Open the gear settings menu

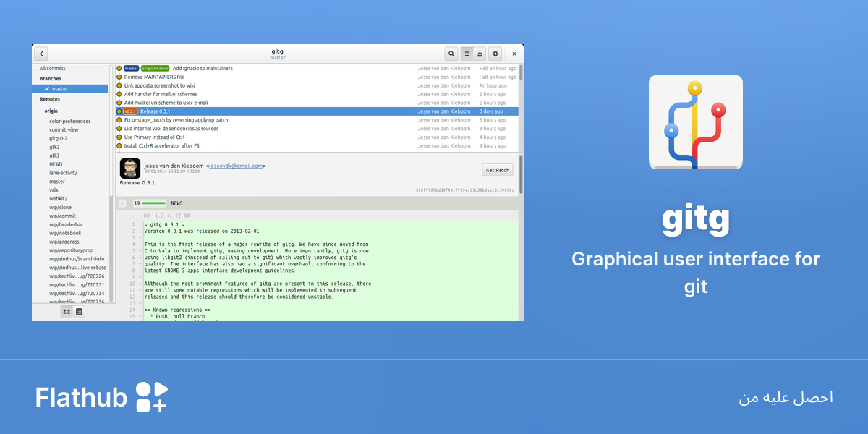click(495, 54)
